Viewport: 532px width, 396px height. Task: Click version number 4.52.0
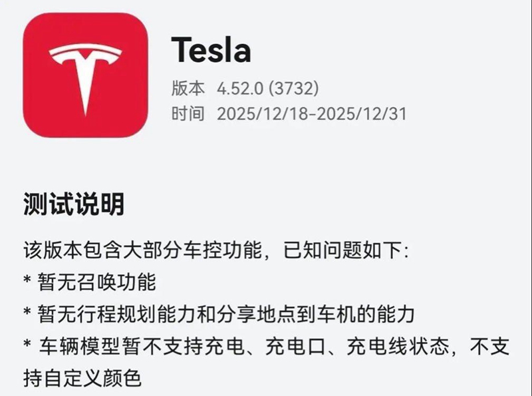pos(240,87)
